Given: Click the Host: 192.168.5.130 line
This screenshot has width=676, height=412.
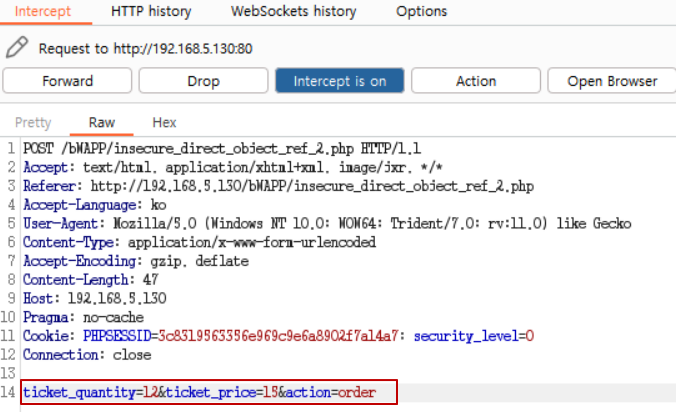Looking at the screenshot, I should coord(95,298).
